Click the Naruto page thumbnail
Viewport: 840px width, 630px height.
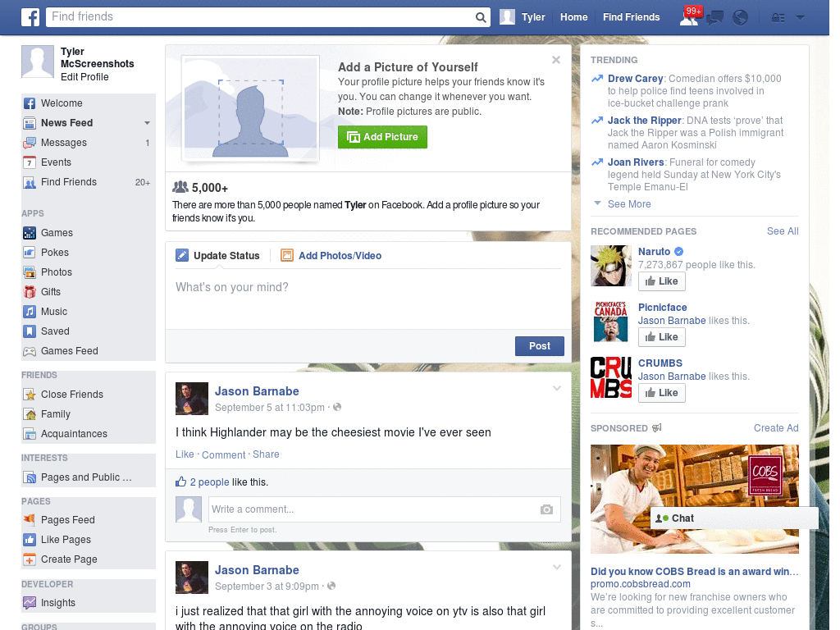(x=611, y=266)
